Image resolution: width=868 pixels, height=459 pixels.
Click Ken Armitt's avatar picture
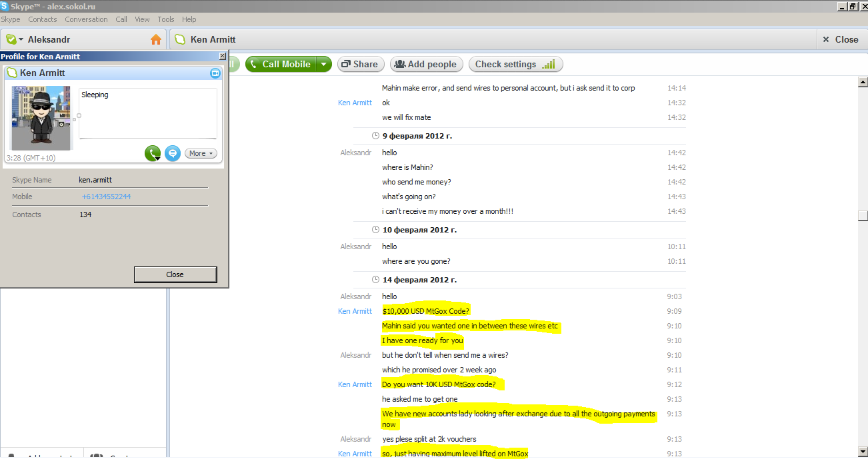coord(41,118)
